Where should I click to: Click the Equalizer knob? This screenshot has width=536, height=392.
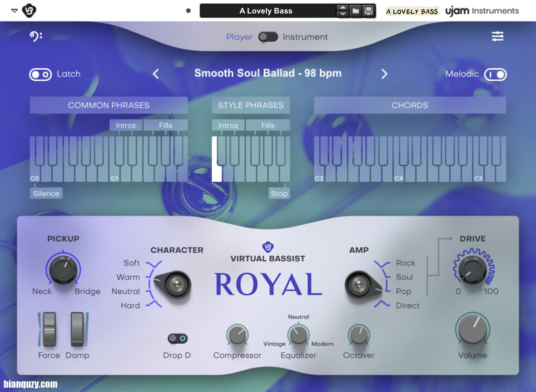point(298,335)
